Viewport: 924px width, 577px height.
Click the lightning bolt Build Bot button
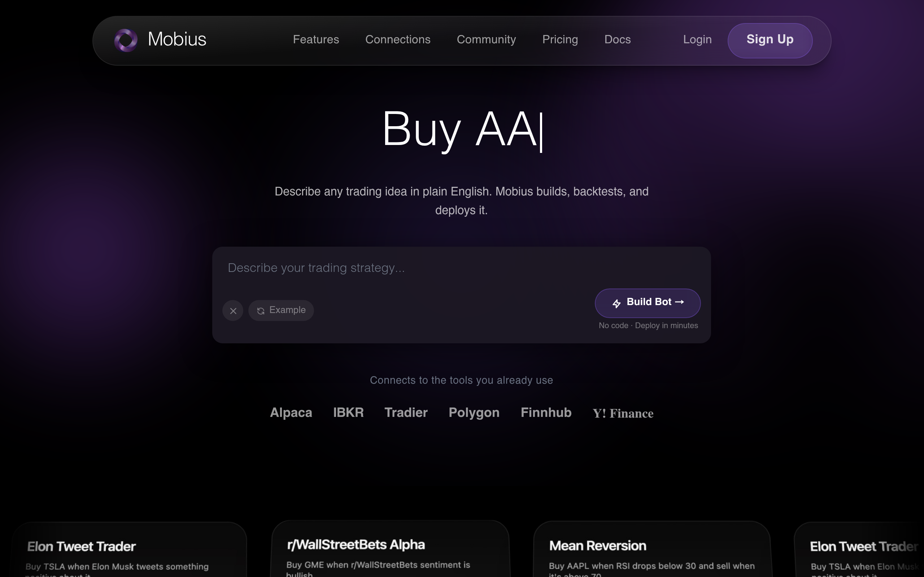coord(648,303)
